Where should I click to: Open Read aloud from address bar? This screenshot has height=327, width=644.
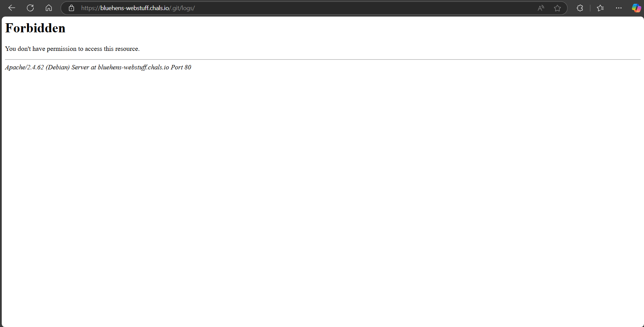tap(541, 8)
